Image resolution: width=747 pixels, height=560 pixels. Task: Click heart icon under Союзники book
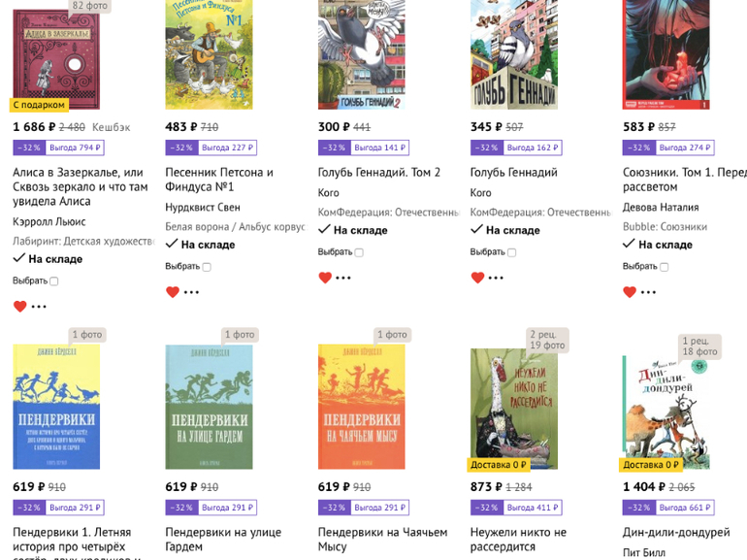[x=630, y=292]
